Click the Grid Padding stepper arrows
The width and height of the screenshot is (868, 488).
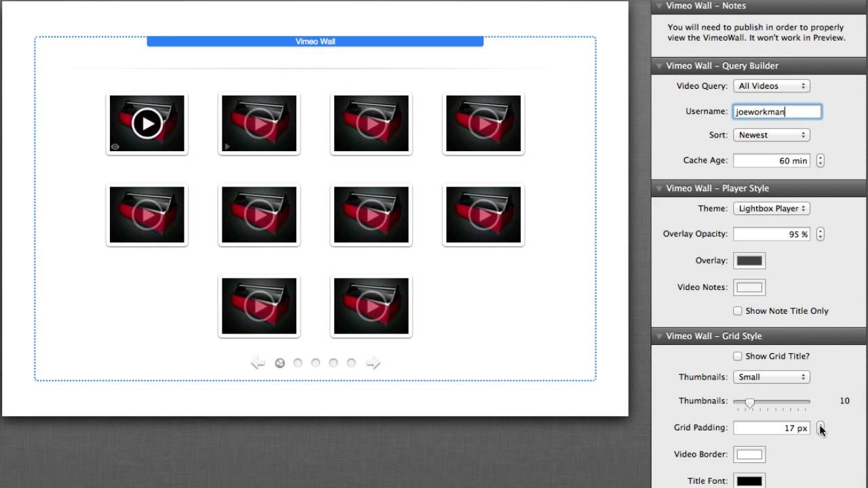coord(821,428)
